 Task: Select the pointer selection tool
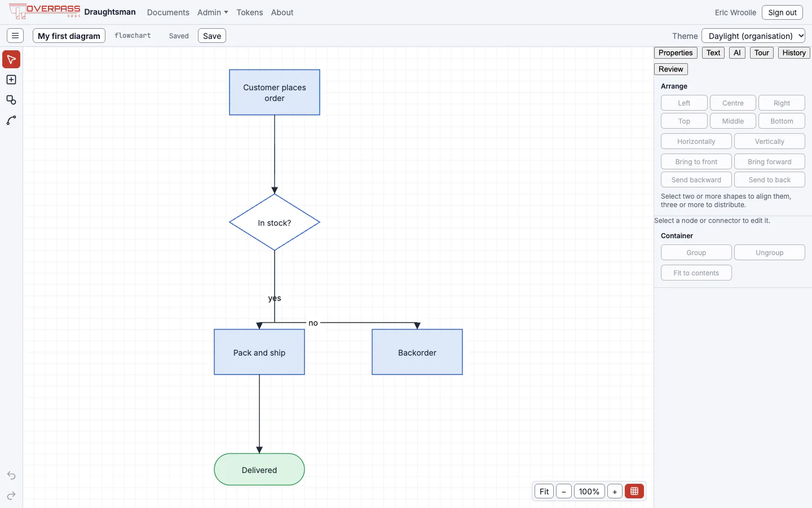[x=11, y=59]
